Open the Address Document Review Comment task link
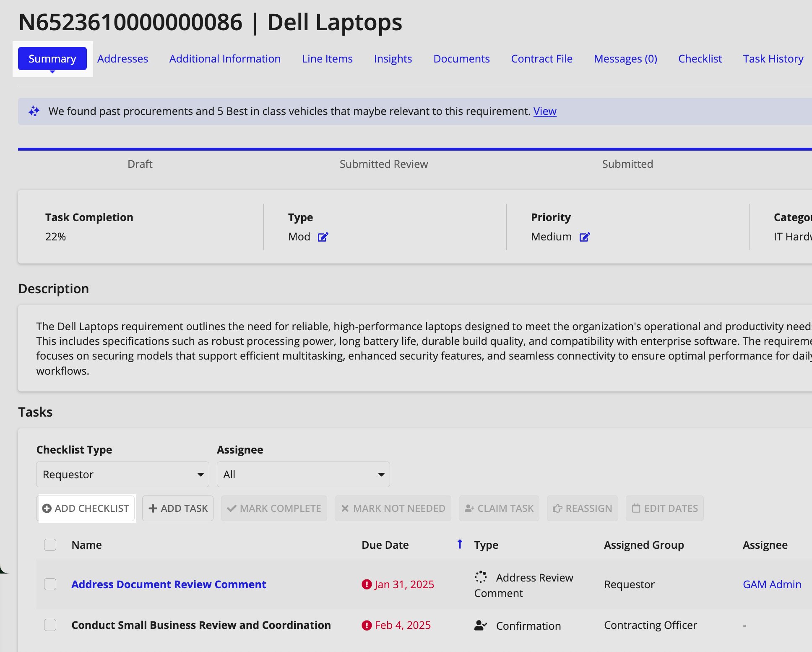 click(169, 584)
